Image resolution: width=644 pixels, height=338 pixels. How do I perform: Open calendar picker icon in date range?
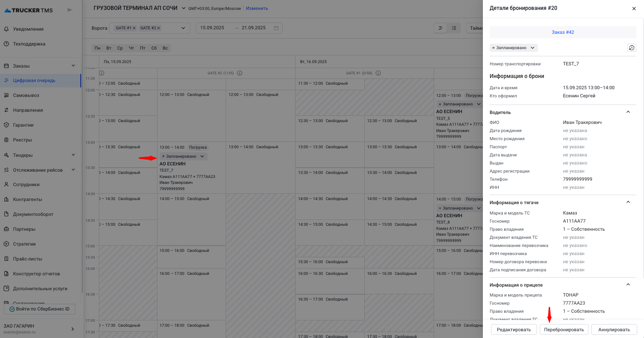point(276,28)
